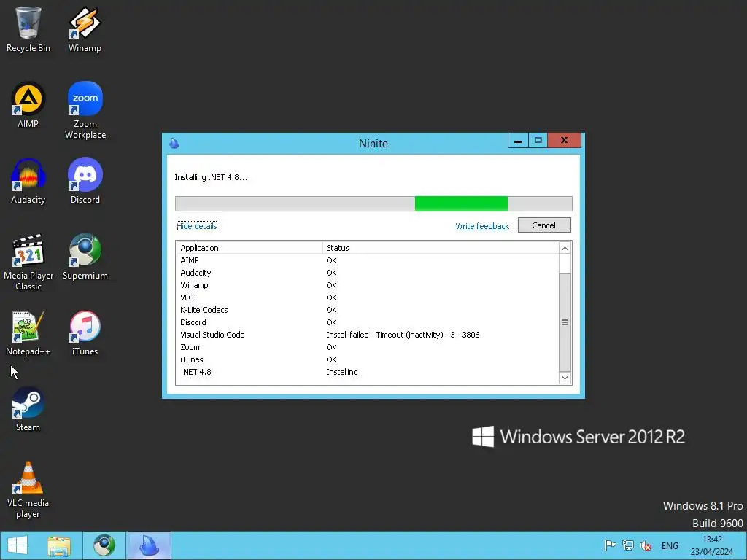Image resolution: width=747 pixels, height=560 pixels.
Task: Open the network tray icon
Action: (x=628, y=545)
